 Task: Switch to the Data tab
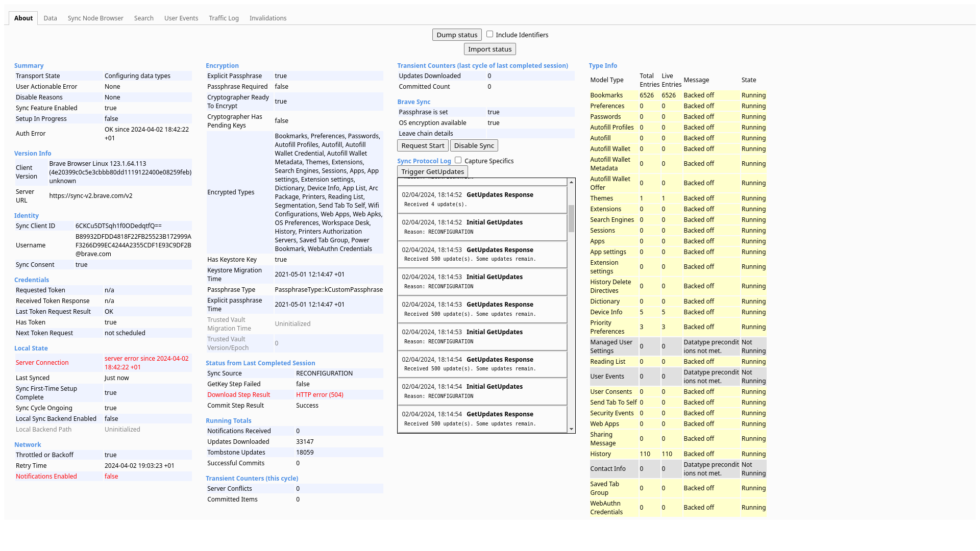[x=50, y=18]
